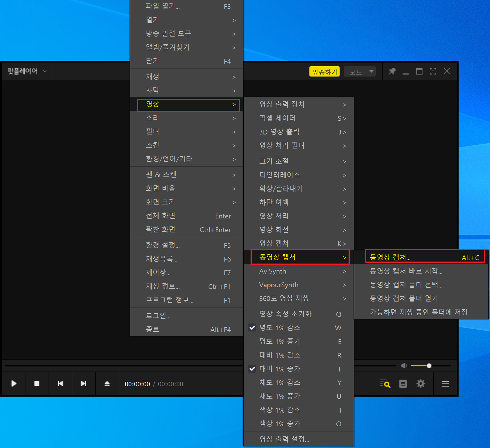Viewport: 490px width, 448px height.
Task: Open the playlist search icon
Action: (385, 384)
